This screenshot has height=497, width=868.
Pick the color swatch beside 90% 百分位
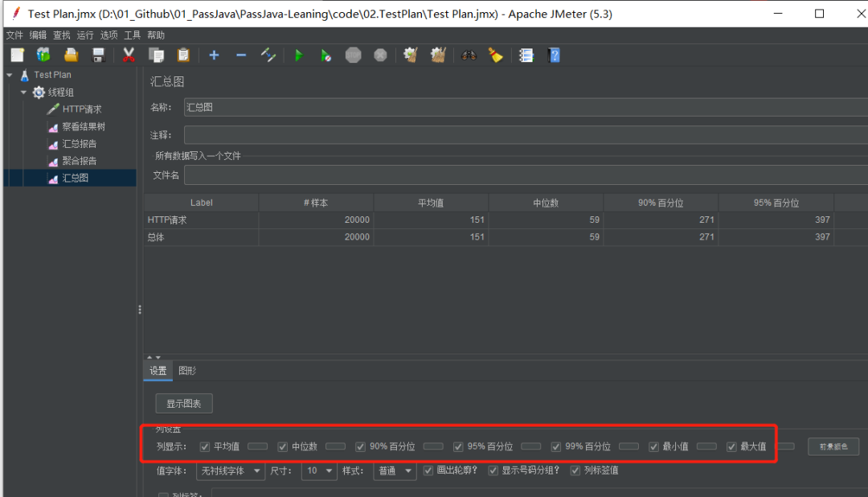[433, 446]
